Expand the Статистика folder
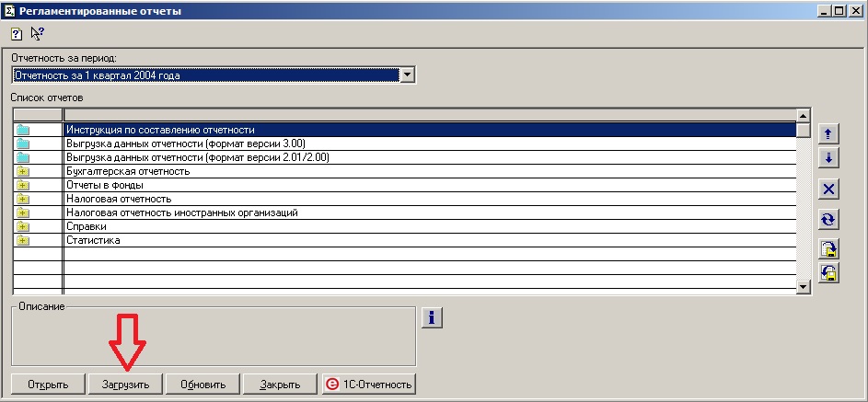This screenshot has width=868, height=402. coord(23,240)
